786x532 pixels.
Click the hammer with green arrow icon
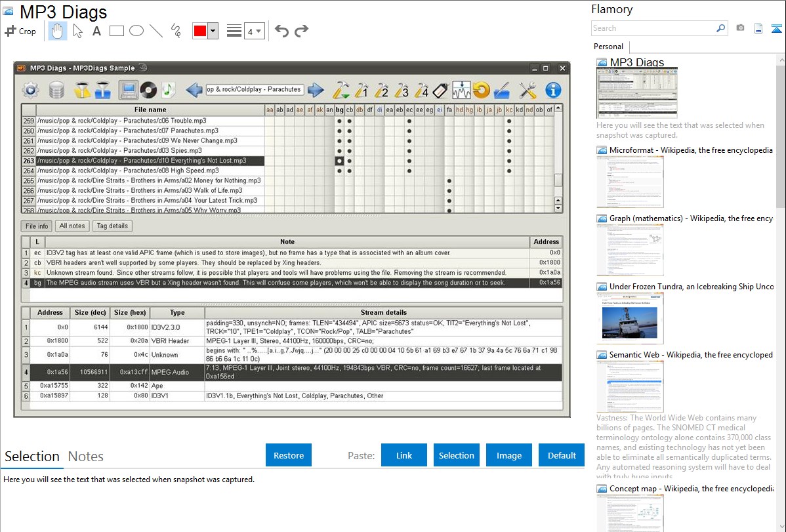point(341,91)
